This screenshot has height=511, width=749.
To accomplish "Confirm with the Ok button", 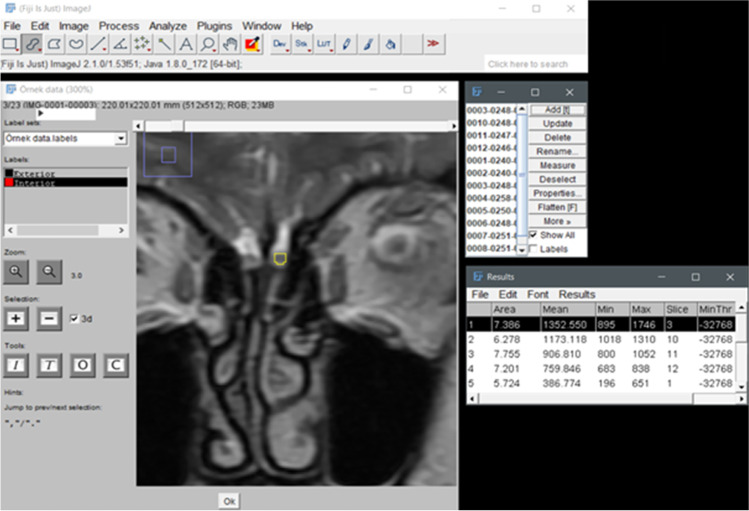I will [x=229, y=501].
